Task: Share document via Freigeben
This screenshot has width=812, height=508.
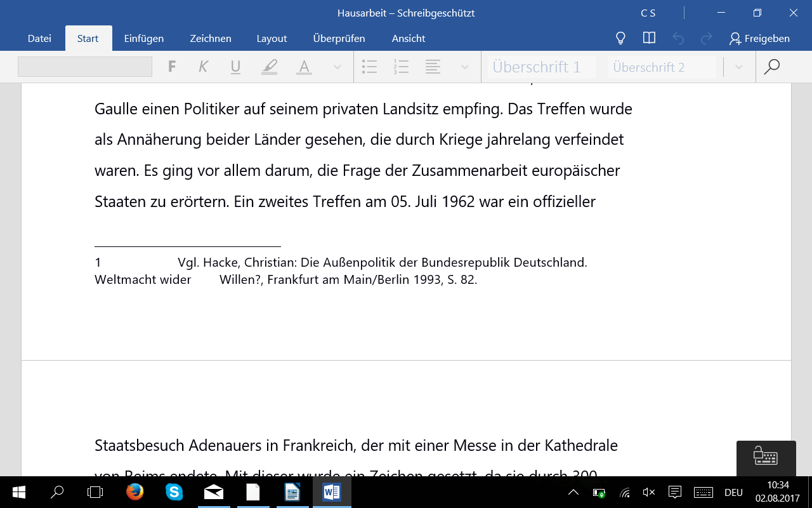Action: pos(759,39)
